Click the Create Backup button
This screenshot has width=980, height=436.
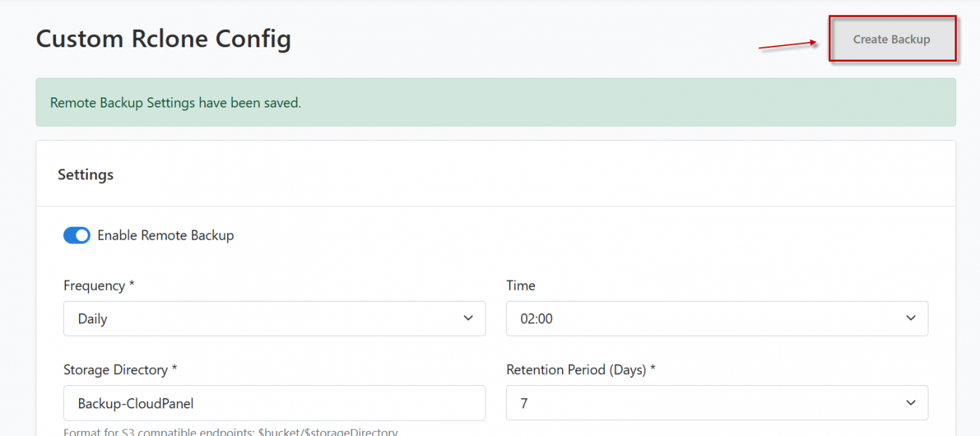click(x=892, y=39)
